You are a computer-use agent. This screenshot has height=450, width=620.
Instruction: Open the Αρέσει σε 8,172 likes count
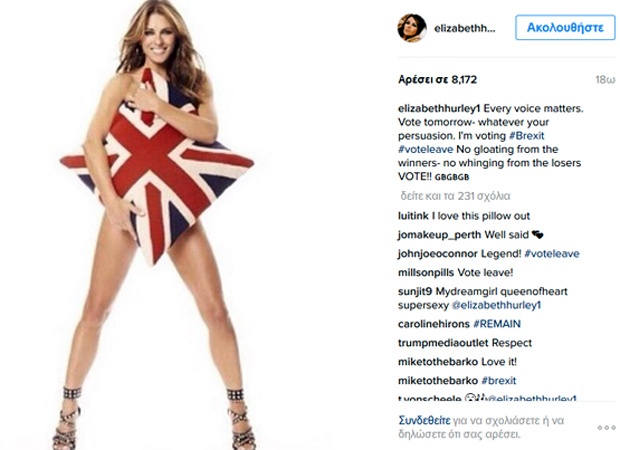click(437, 79)
